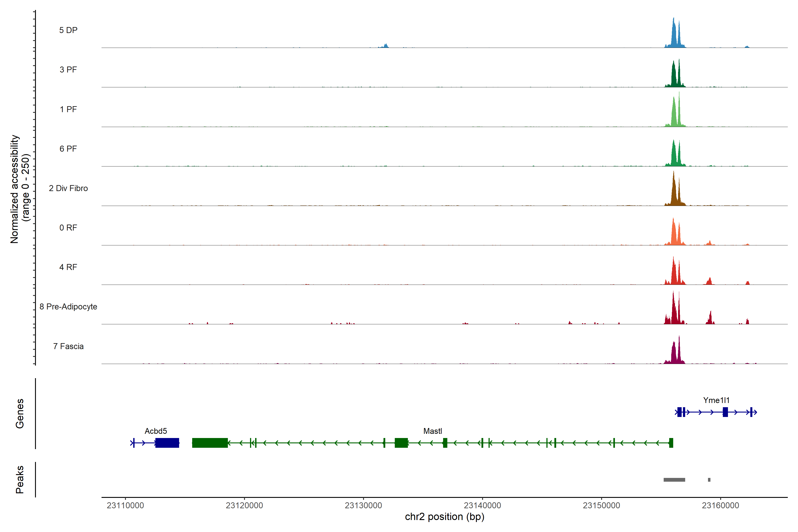The height and width of the screenshot is (532, 798).
Task: Click the 5 DP track label
Action: click(x=68, y=30)
